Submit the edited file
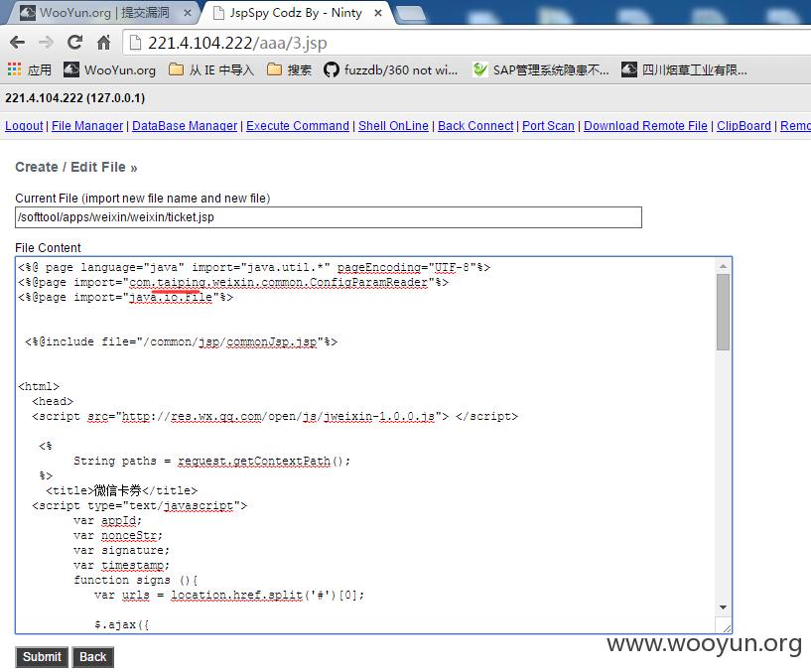 42,657
